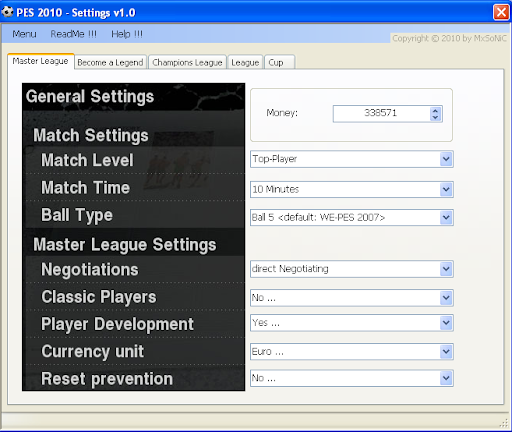Viewport: 512px width, 432px height.
Task: Switch to the League tab
Action: 245,62
